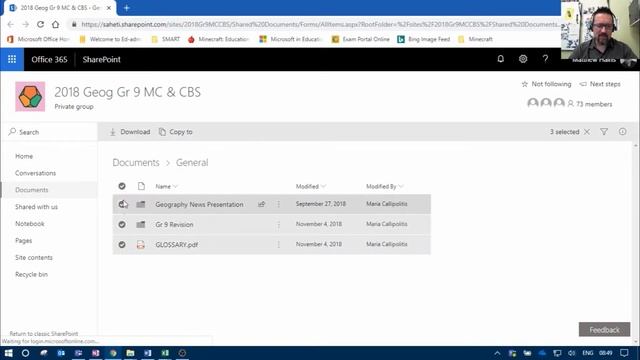Return to classic SharePoint
This screenshot has height=360, width=640.
point(44,333)
